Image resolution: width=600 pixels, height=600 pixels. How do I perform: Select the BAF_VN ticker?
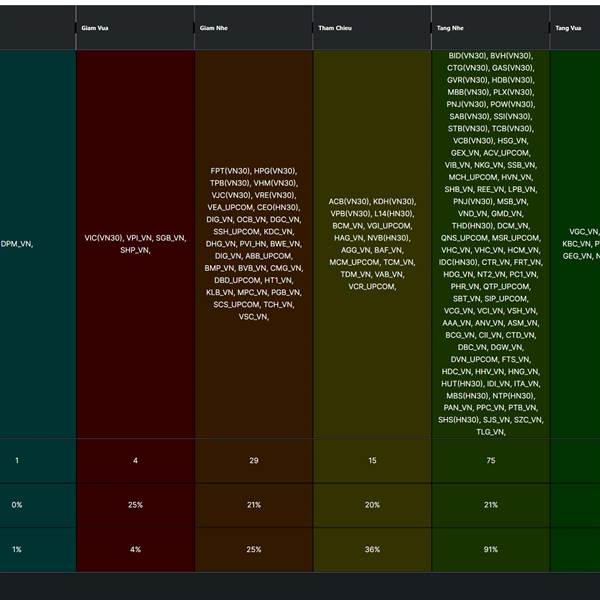[x=388, y=250]
